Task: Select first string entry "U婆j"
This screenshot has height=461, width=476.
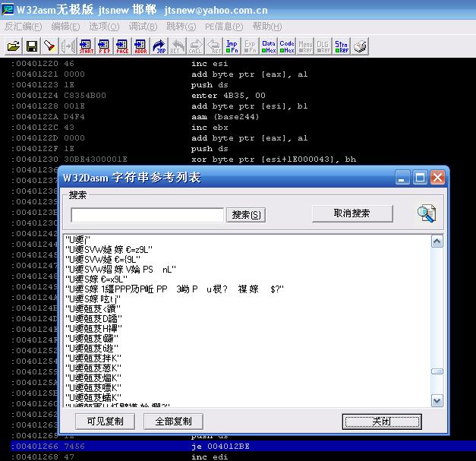Action: (77, 239)
